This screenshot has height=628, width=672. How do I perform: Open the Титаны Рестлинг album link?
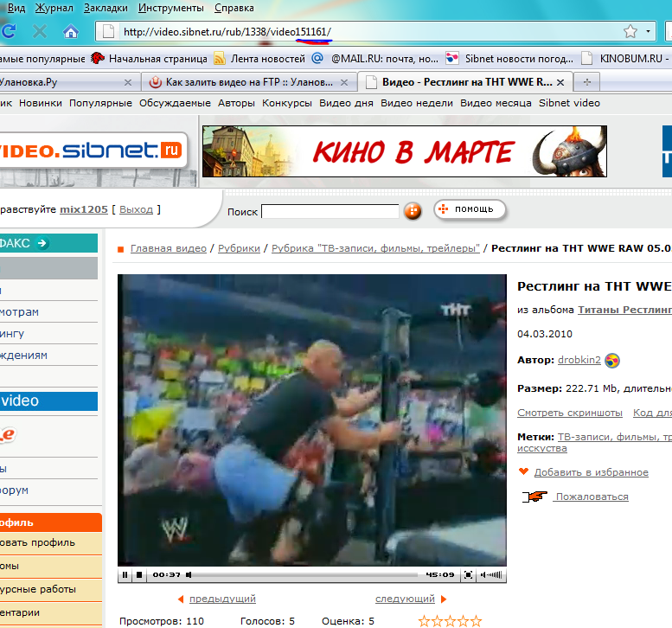pyautogui.click(x=624, y=310)
